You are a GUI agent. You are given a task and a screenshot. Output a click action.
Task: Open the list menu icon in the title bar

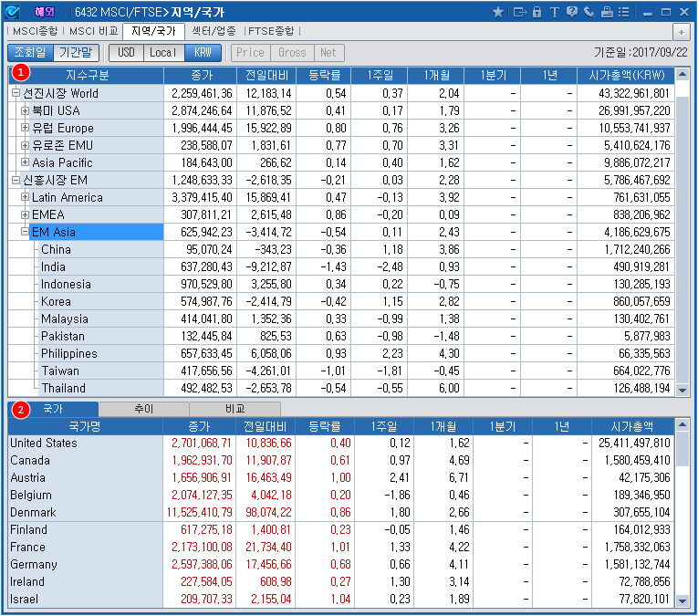click(x=624, y=12)
